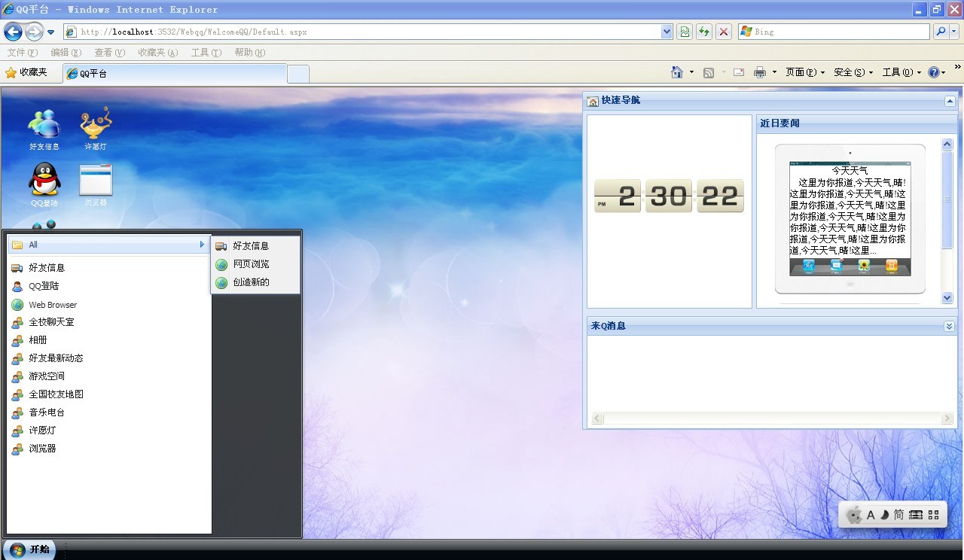Open the home button dropdown arrow
The width and height of the screenshot is (964, 560).
691,72
